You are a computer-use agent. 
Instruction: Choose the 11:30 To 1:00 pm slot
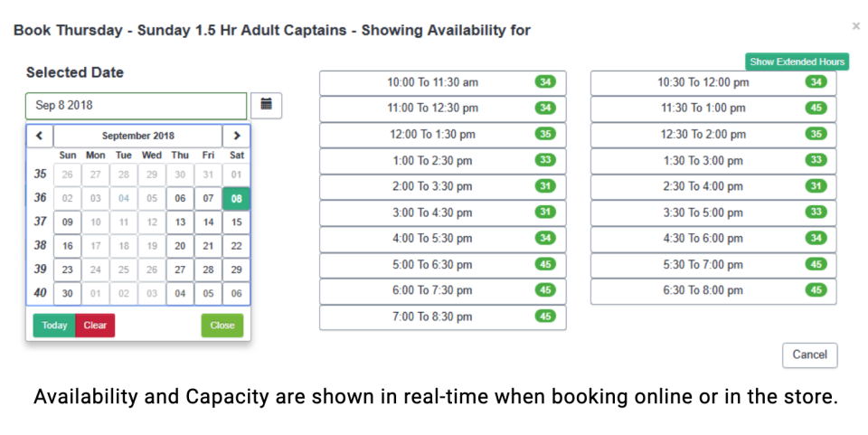tap(713, 109)
